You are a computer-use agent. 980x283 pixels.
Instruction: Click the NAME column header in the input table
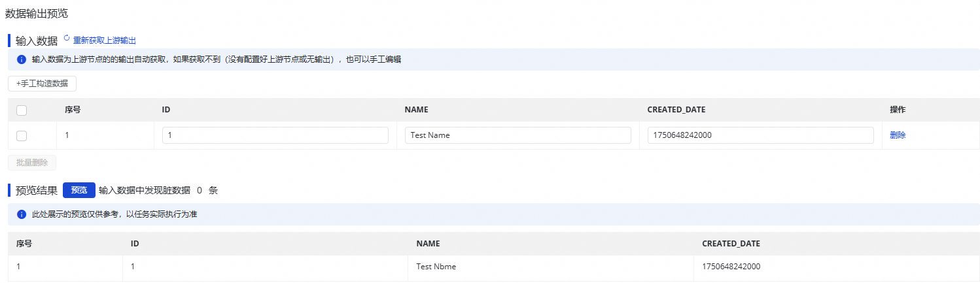point(417,110)
